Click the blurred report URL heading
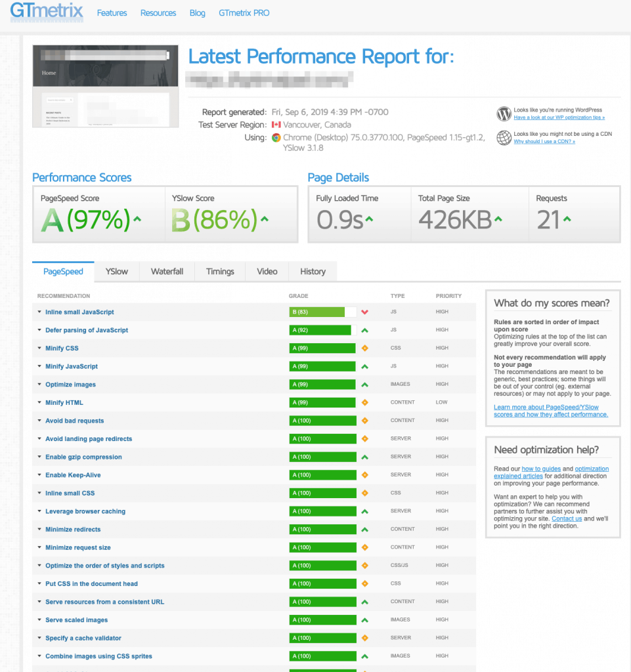631x672 pixels. click(269, 79)
